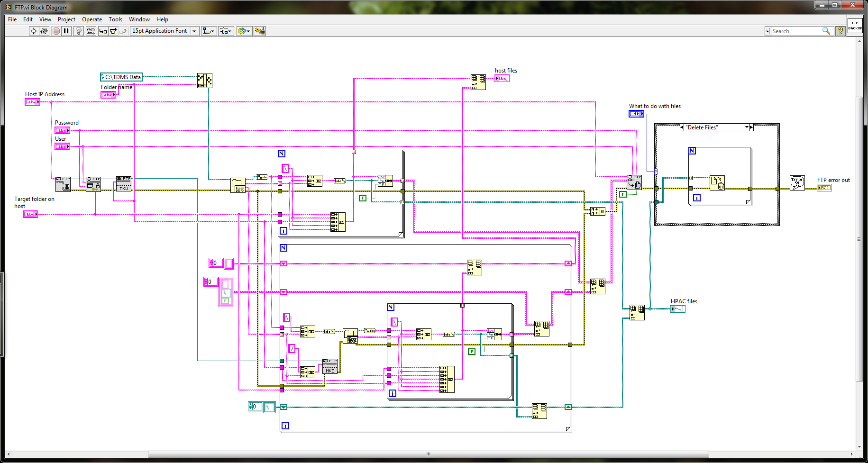
Task: Click the Run arrow button
Action: 34,31
